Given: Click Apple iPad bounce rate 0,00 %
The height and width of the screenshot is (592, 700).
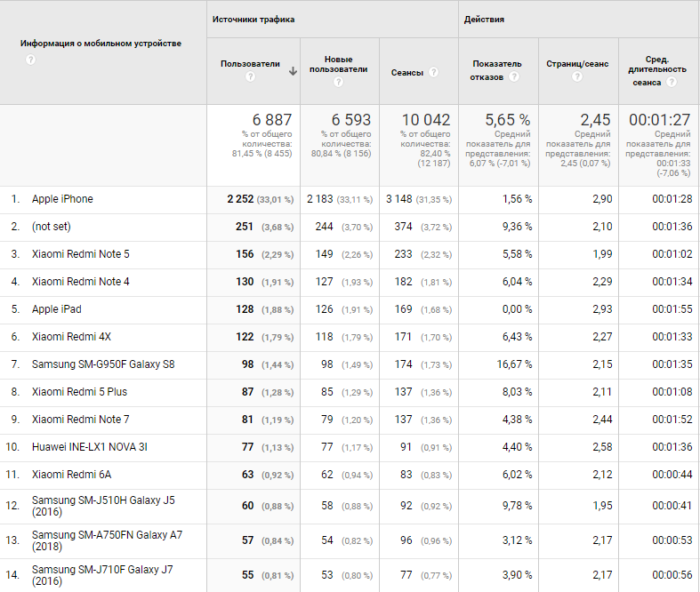Looking at the screenshot, I should (517, 309).
